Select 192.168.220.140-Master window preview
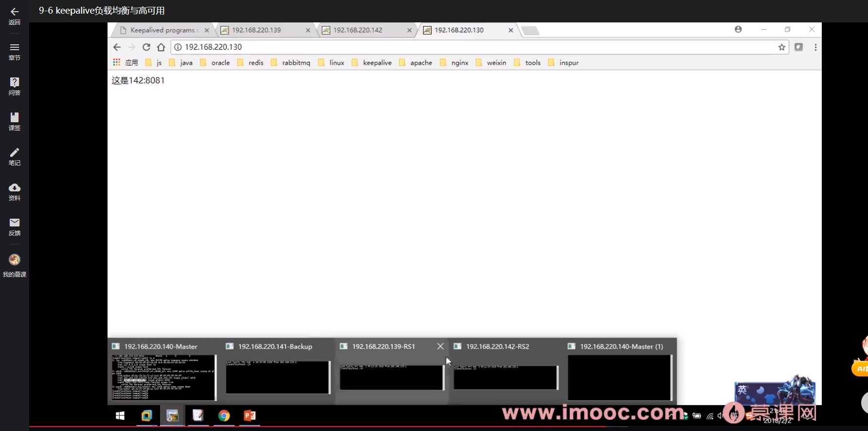868x431 pixels. [164, 371]
